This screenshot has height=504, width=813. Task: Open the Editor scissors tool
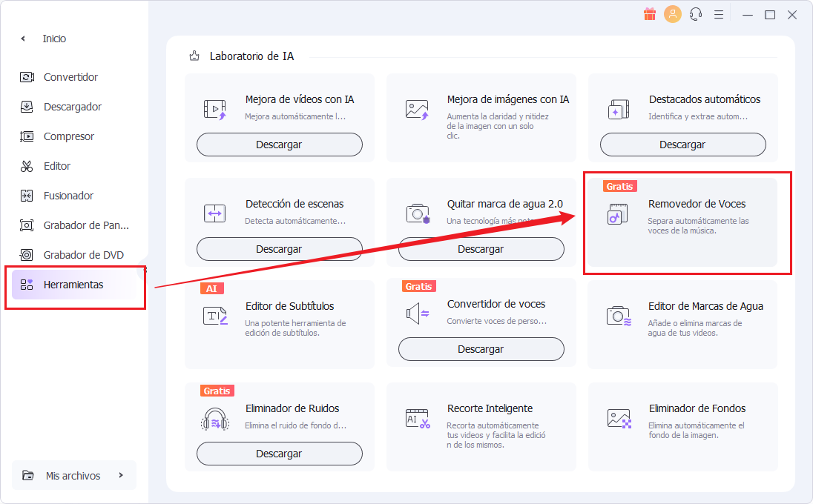tap(27, 166)
